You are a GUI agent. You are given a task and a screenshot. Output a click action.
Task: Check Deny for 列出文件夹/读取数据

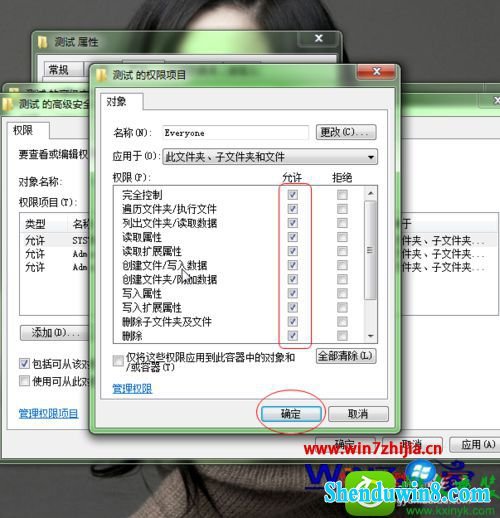(342, 223)
